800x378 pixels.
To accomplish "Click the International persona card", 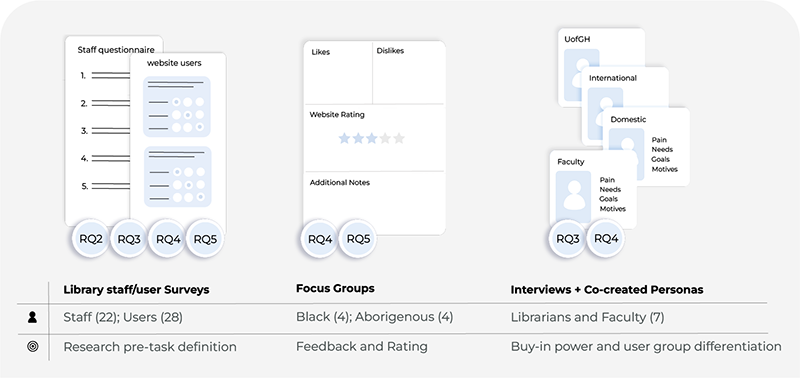I will click(626, 106).
